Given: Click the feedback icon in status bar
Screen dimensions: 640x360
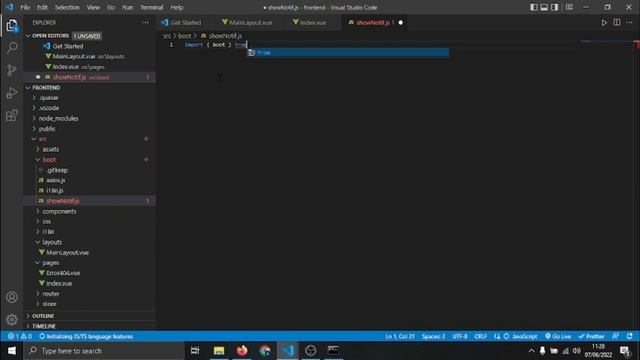Looking at the screenshot, I should (615, 336).
